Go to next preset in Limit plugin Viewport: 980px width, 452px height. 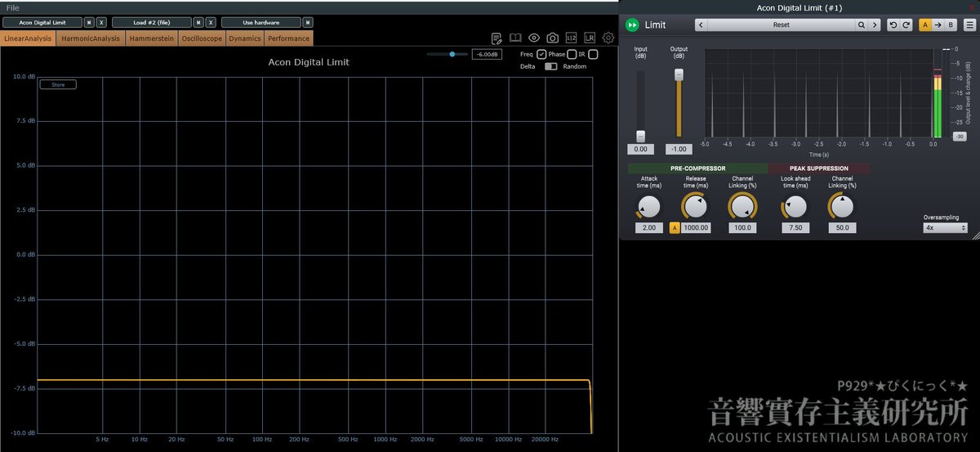click(875, 25)
